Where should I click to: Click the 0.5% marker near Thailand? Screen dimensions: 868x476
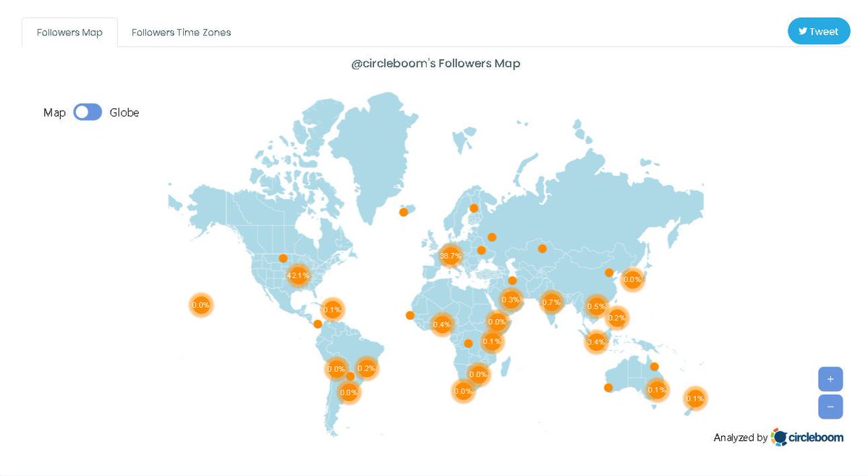[x=596, y=307]
